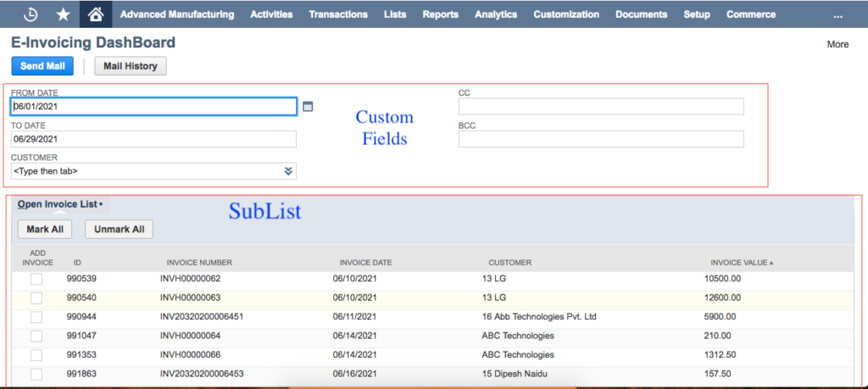Open the Shortcuts star icon

[63, 14]
